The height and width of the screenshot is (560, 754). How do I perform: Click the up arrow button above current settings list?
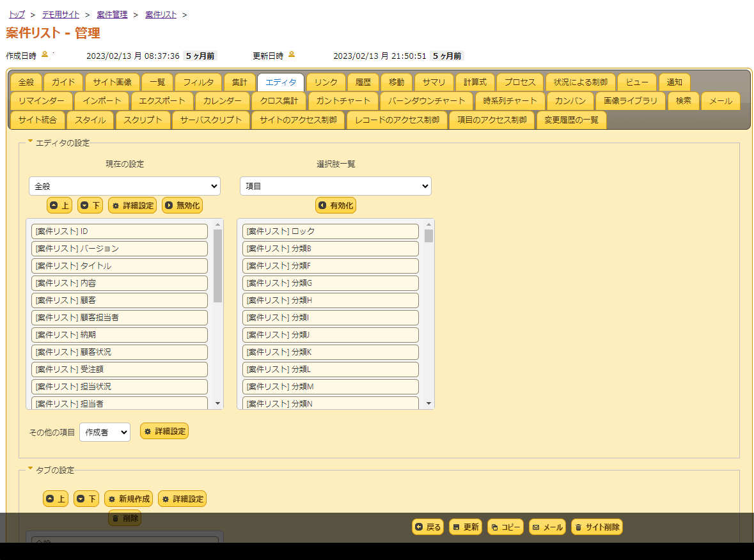click(x=59, y=205)
